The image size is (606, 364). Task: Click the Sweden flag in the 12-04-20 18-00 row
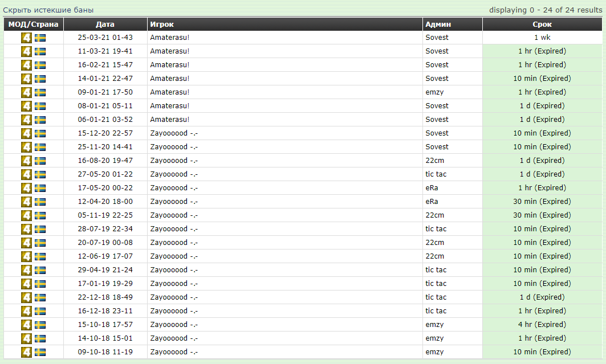point(40,202)
